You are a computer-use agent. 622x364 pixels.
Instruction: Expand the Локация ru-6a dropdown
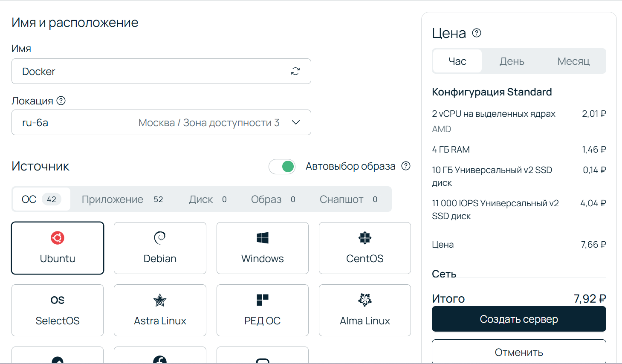click(x=161, y=122)
